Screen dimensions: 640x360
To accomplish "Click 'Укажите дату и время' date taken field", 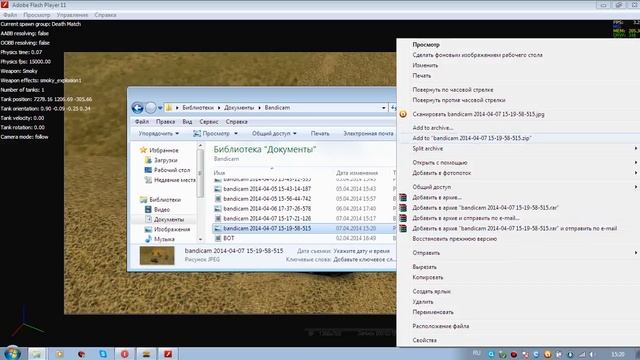I will pos(362,251).
